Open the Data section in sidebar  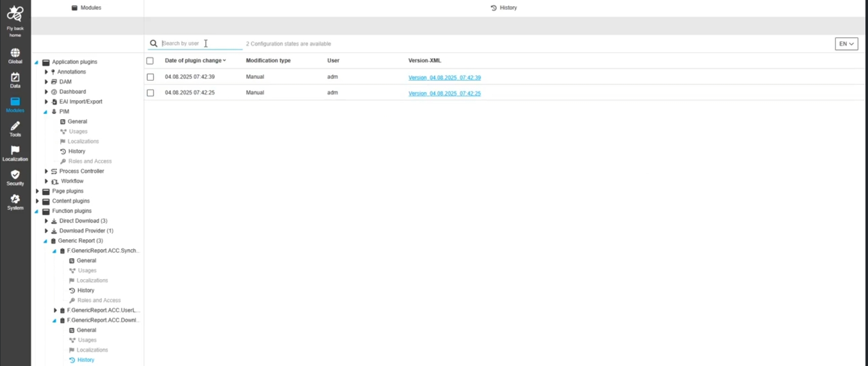(15, 80)
